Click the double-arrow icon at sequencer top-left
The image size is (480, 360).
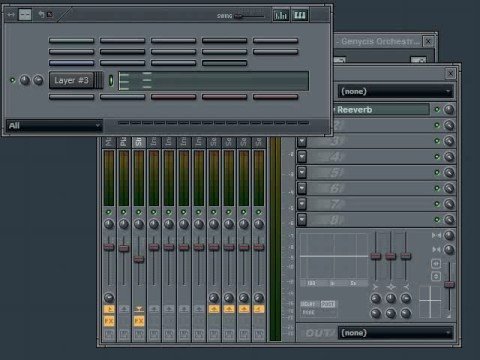pos(11,15)
